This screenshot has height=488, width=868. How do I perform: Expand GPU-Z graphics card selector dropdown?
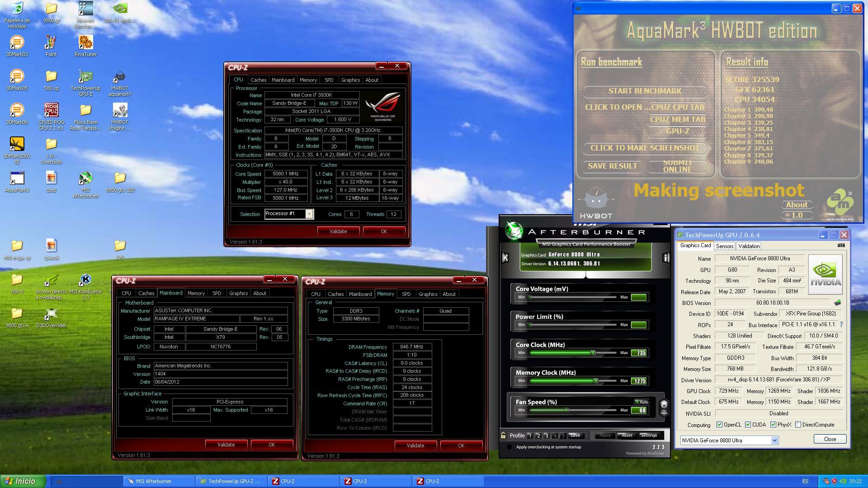(x=774, y=440)
